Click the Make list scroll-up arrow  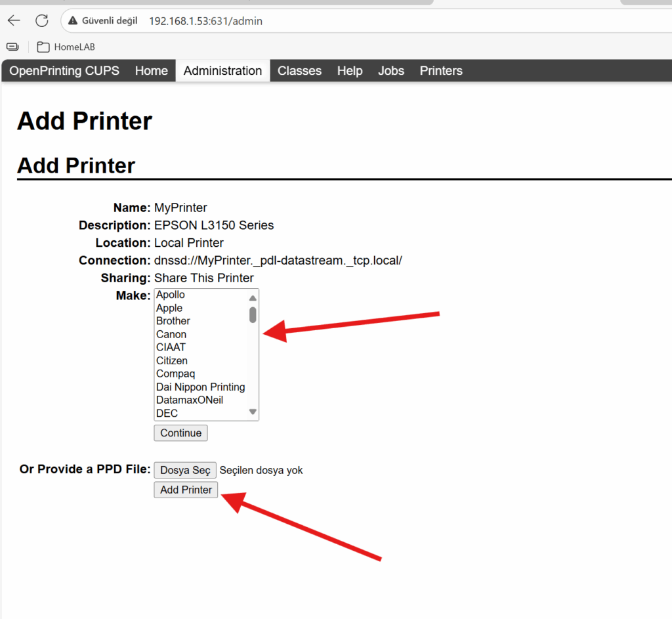coord(253,297)
